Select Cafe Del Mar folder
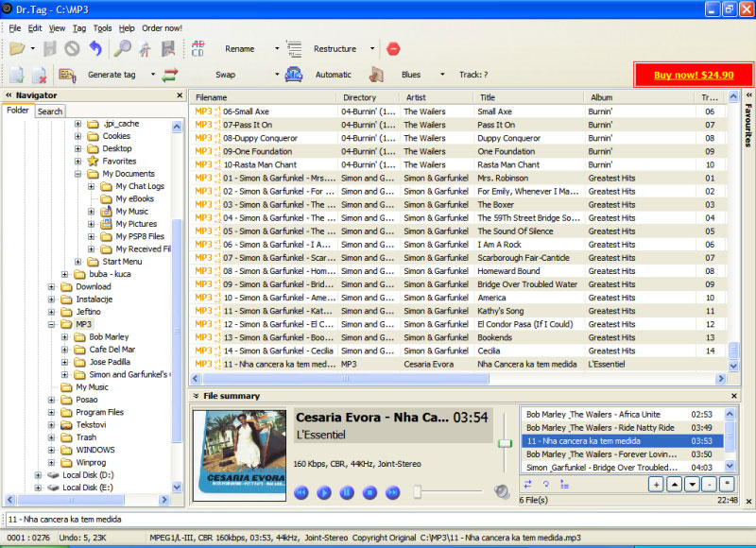 point(112,350)
